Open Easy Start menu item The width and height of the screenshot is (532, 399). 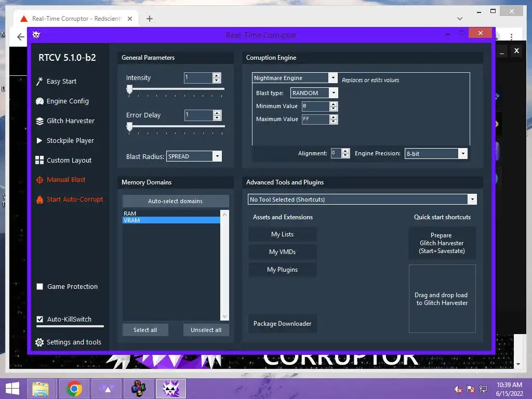(61, 82)
